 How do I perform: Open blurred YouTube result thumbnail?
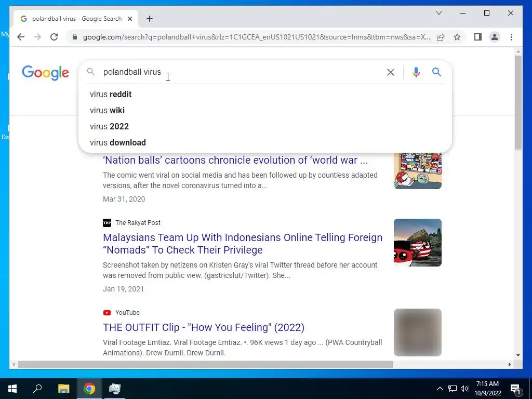[x=418, y=332]
